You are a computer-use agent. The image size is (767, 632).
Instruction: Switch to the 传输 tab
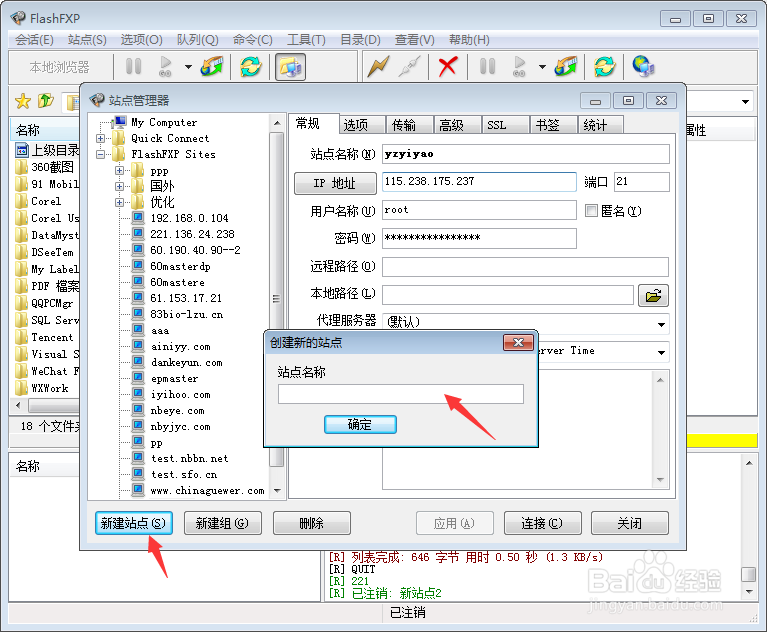click(x=410, y=125)
